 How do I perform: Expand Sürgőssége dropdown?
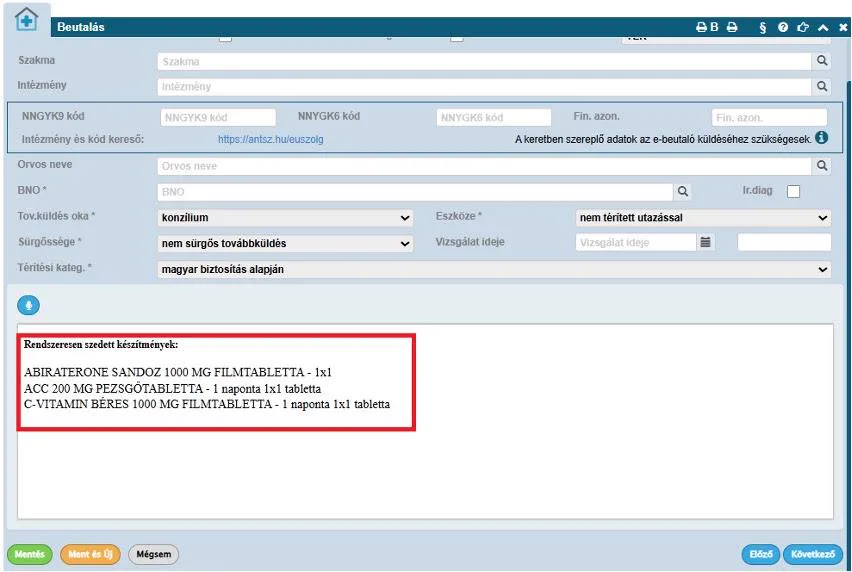[x=285, y=243]
